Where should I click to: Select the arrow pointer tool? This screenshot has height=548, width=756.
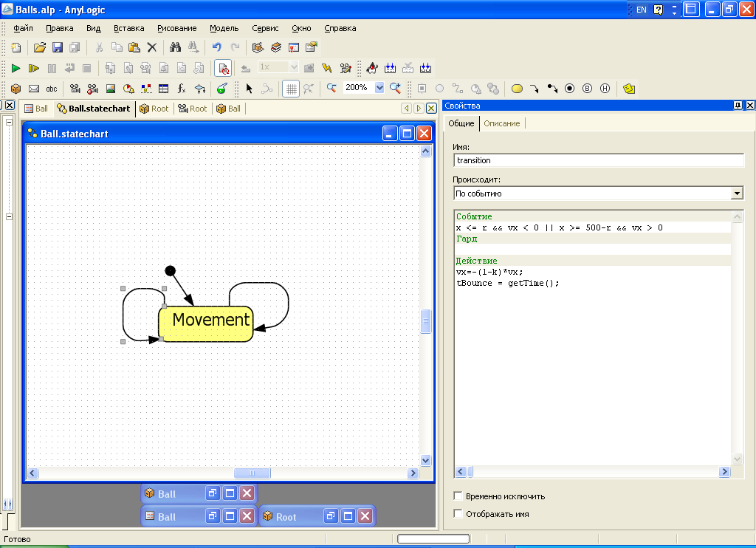(250, 89)
